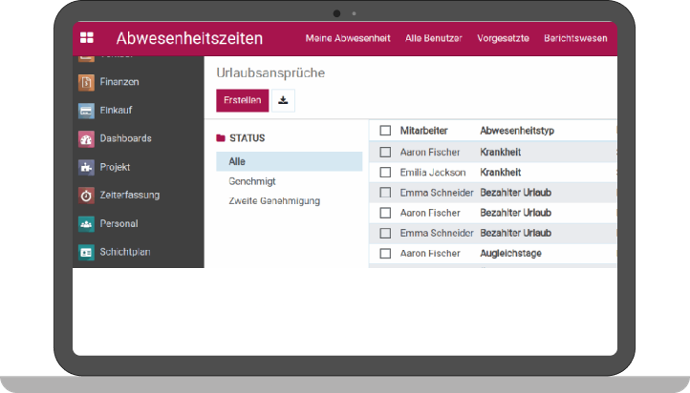
Task: Open Meine Abwesenheit menu
Action: click(x=348, y=38)
